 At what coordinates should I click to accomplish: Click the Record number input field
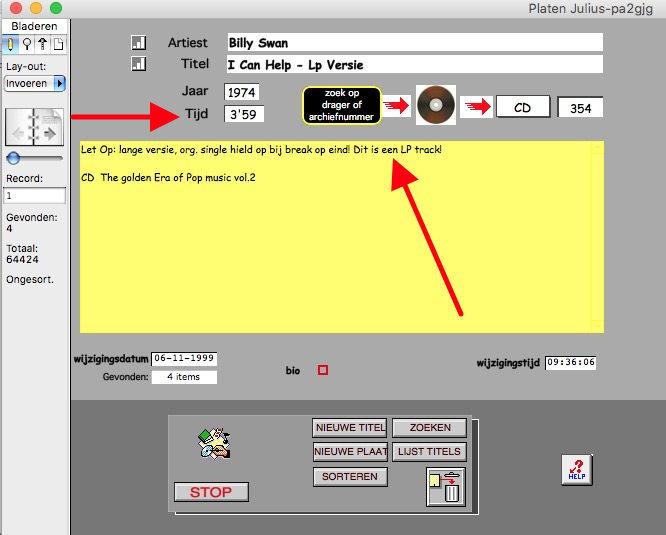pyautogui.click(x=35, y=196)
